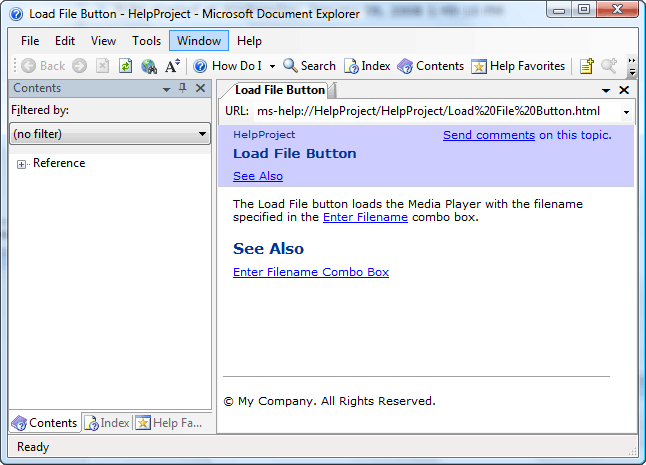Click the HelpProject header text
Screen dimensions: 646x465
(264, 135)
